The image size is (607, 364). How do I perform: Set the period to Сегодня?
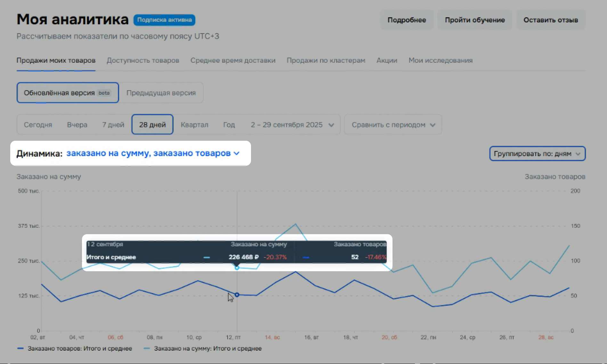point(38,125)
